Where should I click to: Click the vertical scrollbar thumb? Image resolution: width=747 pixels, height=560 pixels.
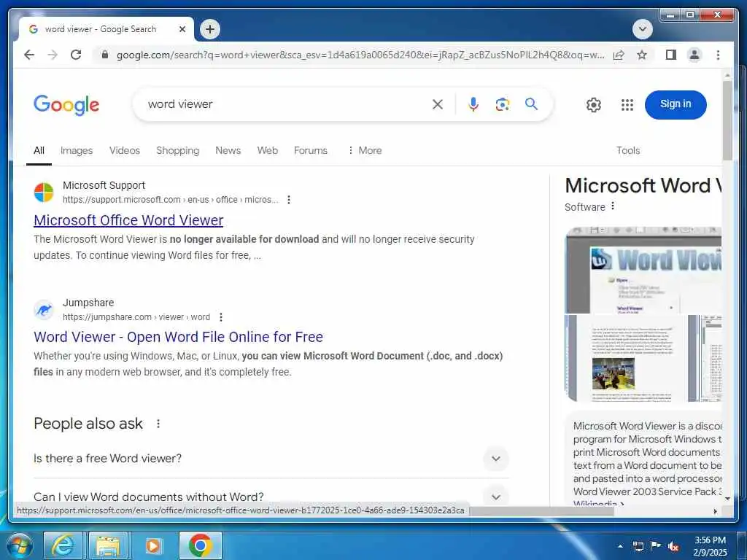(x=727, y=120)
